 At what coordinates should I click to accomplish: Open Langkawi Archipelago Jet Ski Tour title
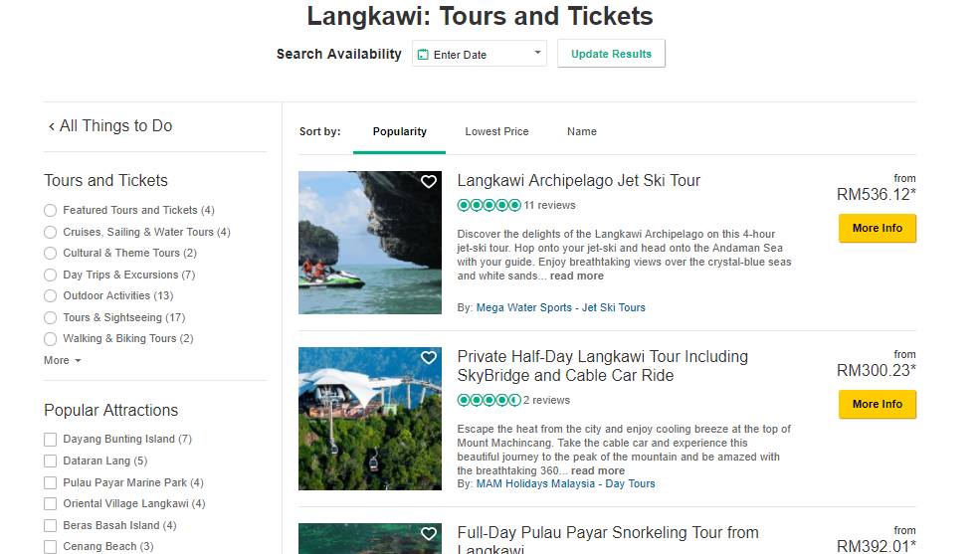[x=579, y=180]
